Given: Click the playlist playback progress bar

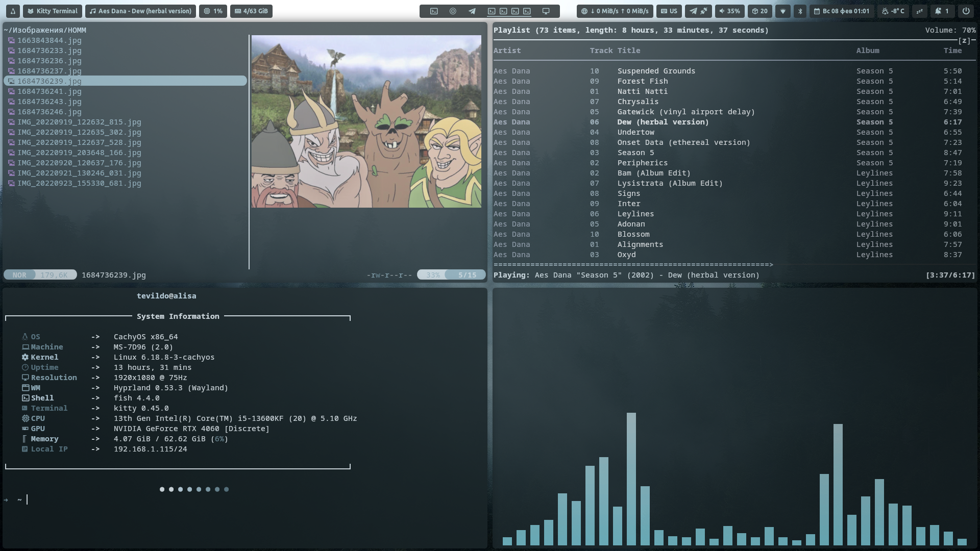Looking at the screenshot, I should click(x=633, y=265).
